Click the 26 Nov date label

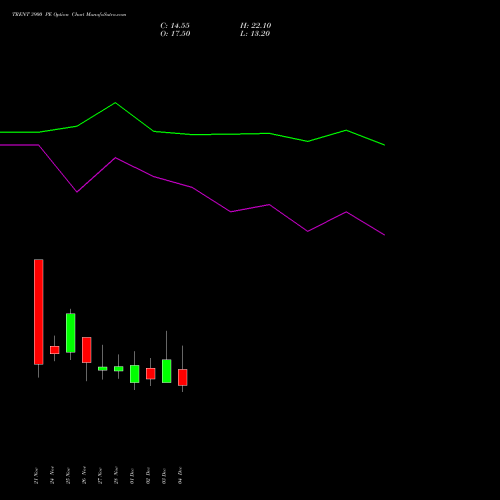(84, 476)
